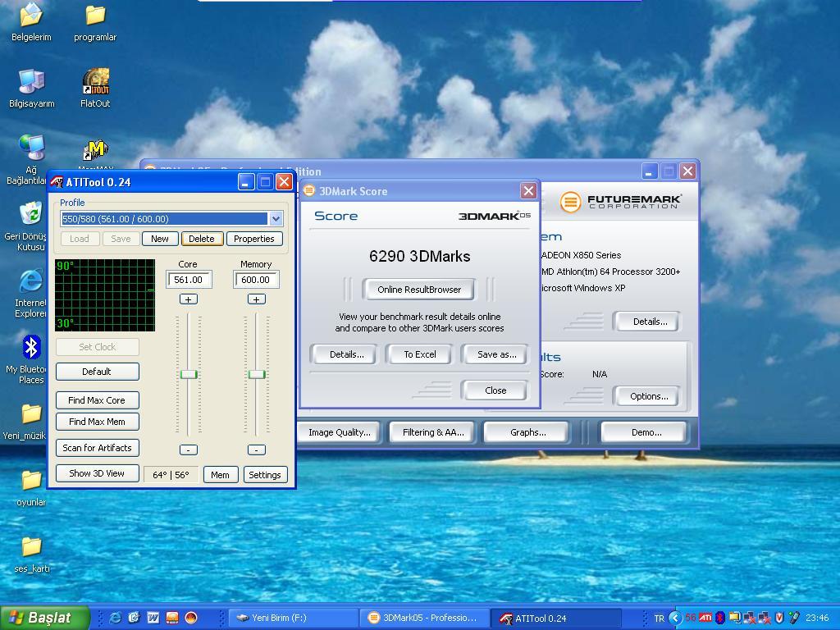Click the Core clock value field
The width and height of the screenshot is (840, 630).
tap(189, 280)
